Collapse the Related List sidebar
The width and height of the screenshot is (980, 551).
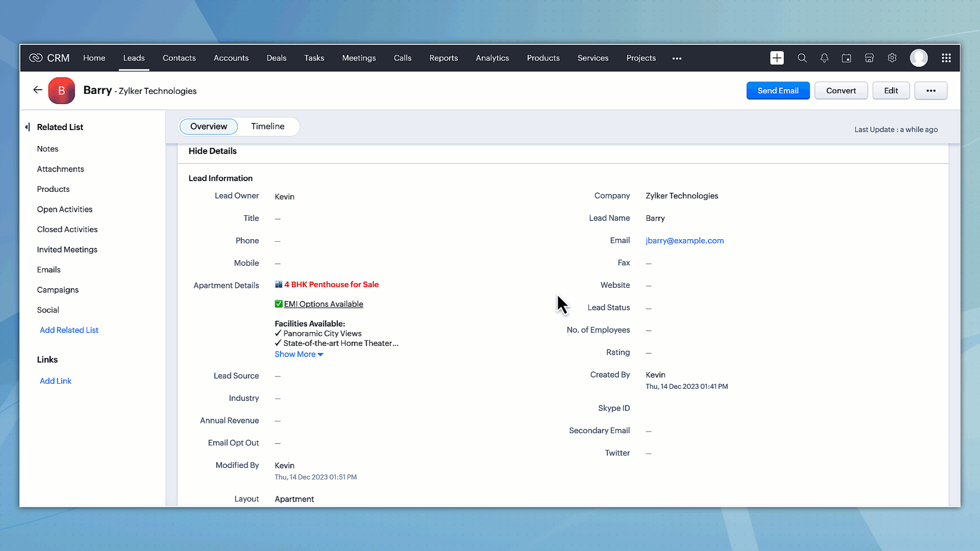point(28,127)
